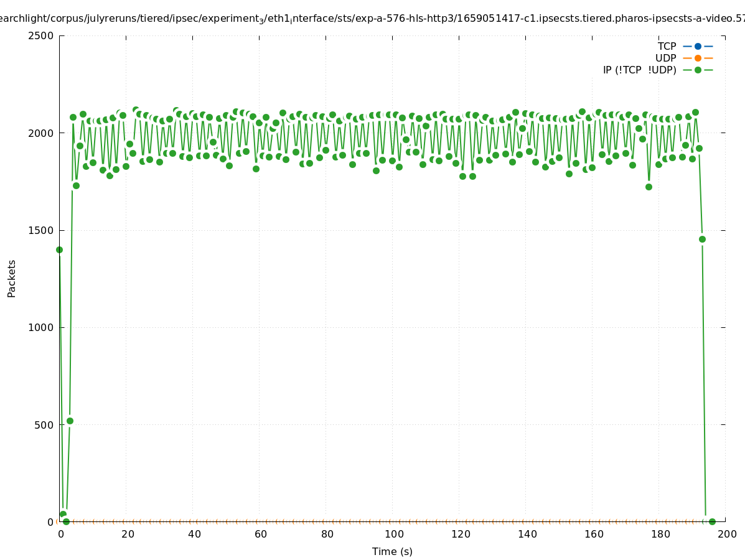This screenshot has width=745, height=560.
Task: Click the 60 x-axis tick label
Action: coord(260,534)
